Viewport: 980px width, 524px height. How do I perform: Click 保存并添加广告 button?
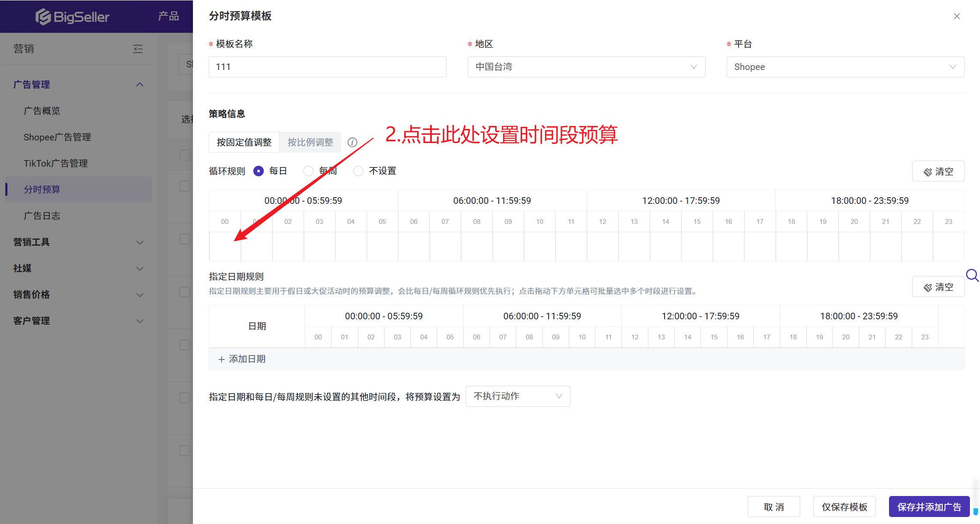click(x=929, y=507)
